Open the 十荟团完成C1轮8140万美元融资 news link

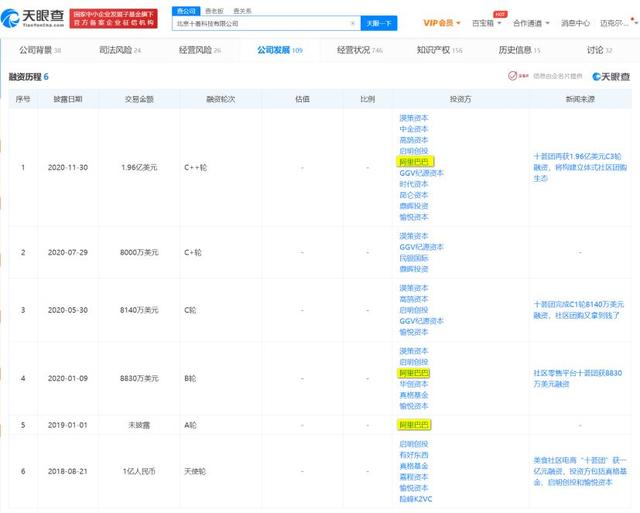point(579,310)
